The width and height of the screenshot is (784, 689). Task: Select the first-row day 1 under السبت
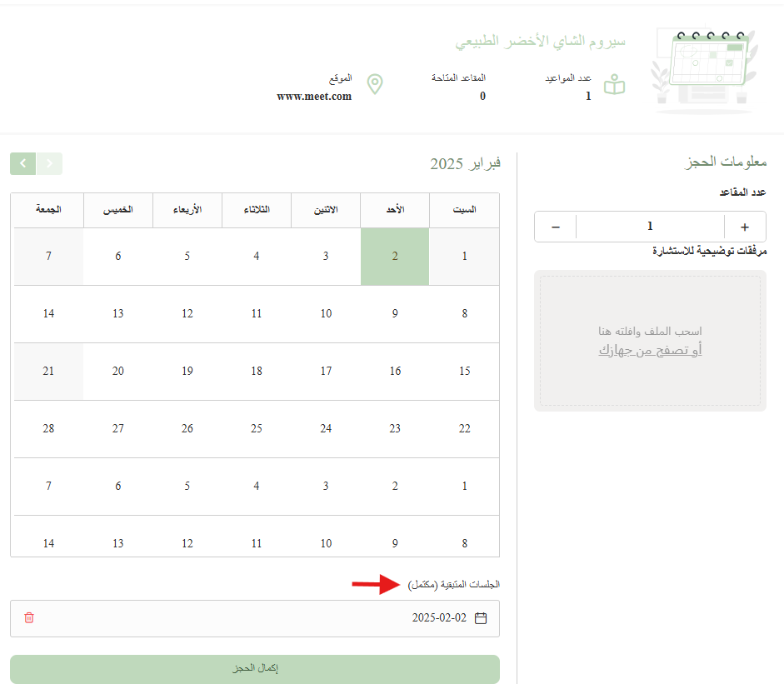(x=465, y=257)
